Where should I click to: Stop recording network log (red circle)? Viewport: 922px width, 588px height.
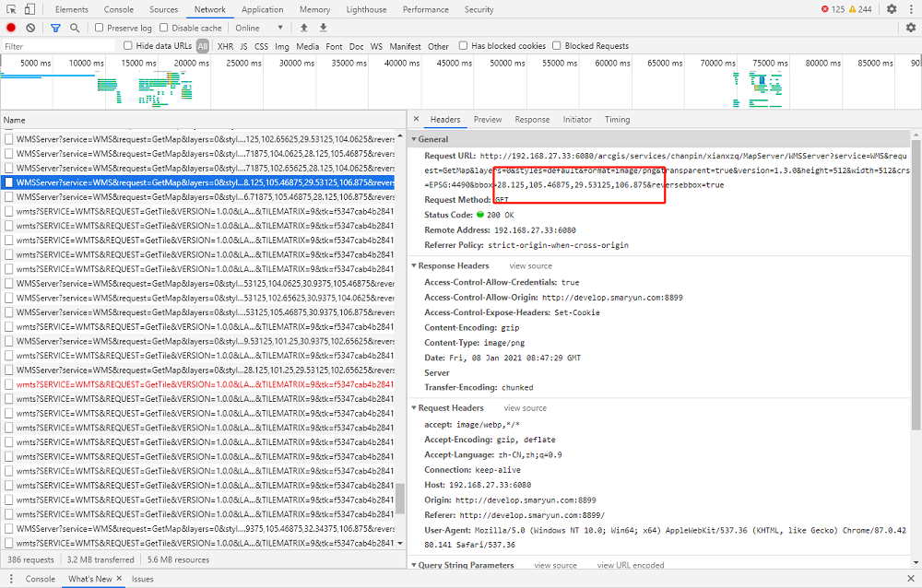[x=11, y=28]
